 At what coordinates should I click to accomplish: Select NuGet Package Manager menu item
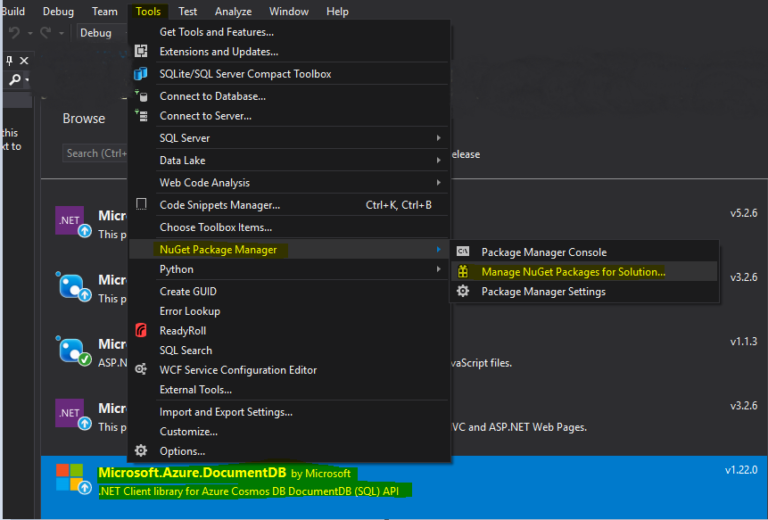point(289,249)
